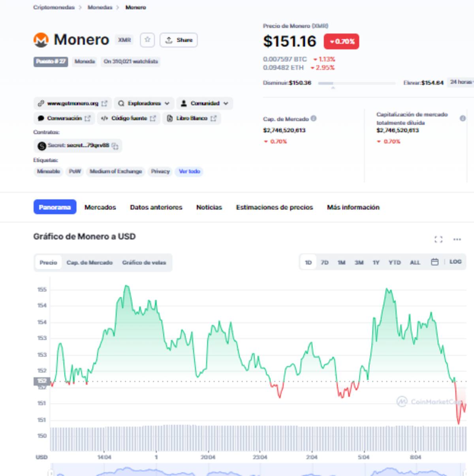
Task: Click the Monedas breadcrumb
Action: pos(100,8)
